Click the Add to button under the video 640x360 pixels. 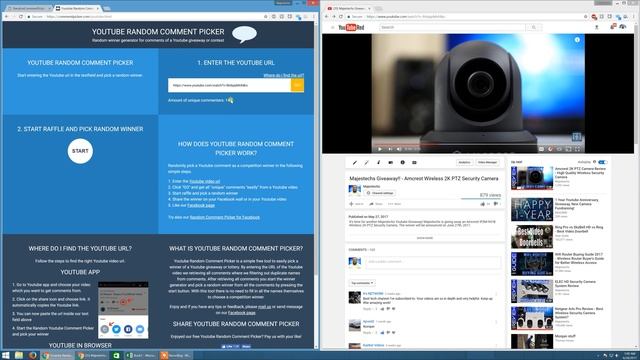356,204
